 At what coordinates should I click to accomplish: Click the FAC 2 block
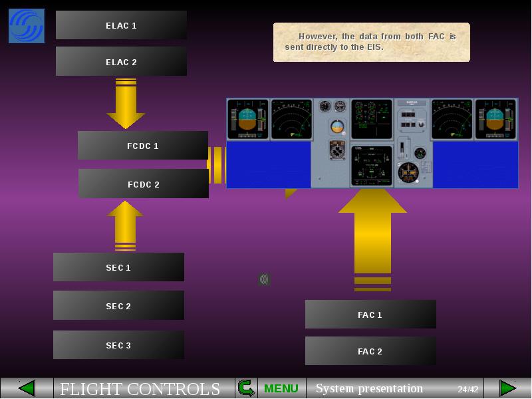(x=370, y=351)
